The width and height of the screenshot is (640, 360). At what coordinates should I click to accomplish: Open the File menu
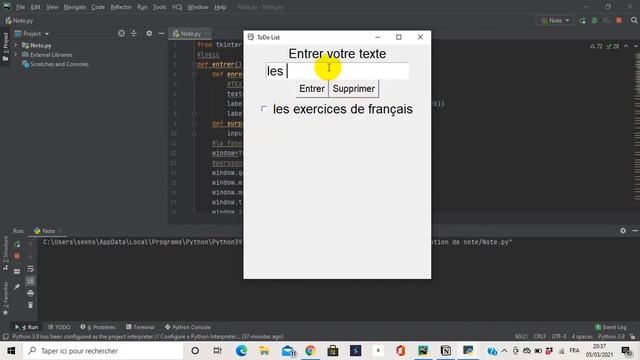(20, 7)
